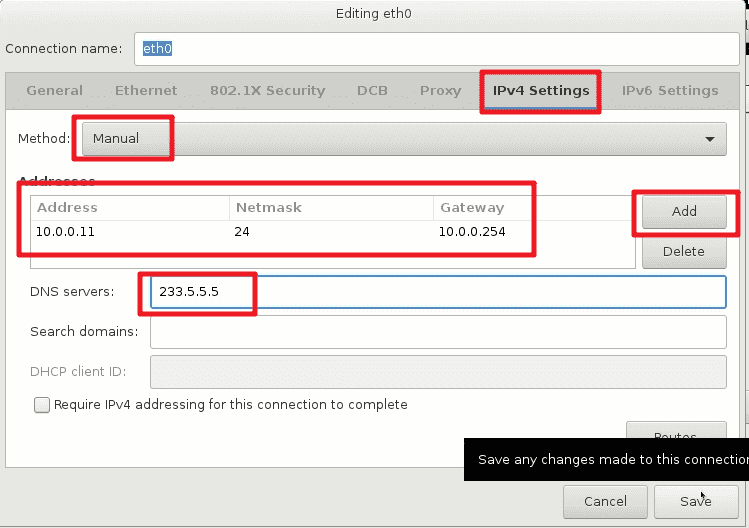Enable Require IPv4 addressing checkbox
This screenshot has width=749, height=528.
tap(42, 405)
